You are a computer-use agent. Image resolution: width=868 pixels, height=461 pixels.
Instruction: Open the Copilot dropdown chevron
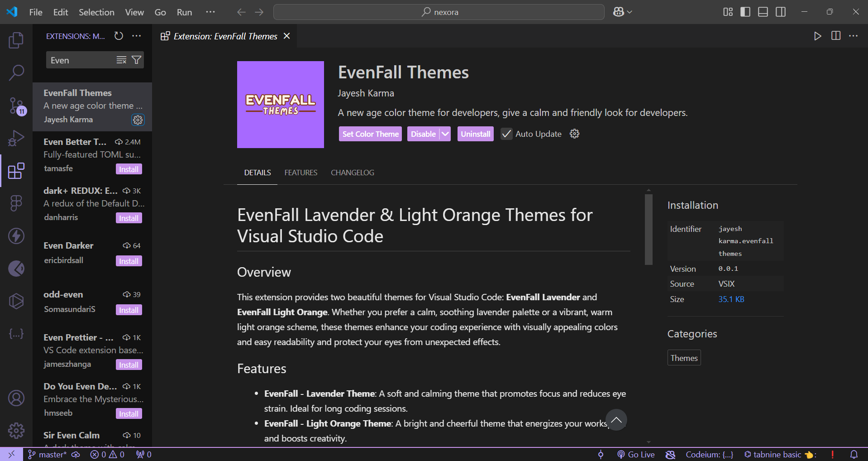coord(630,12)
